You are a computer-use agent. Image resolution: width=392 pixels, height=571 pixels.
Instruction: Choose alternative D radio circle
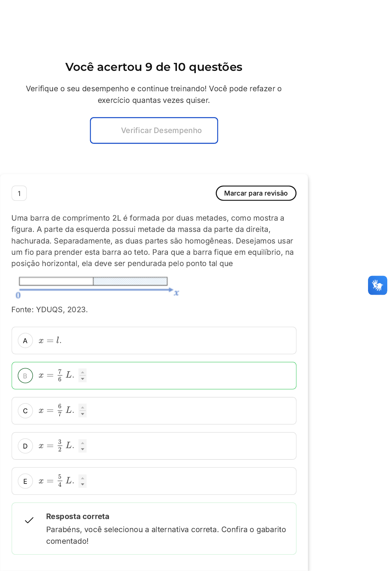coord(25,446)
